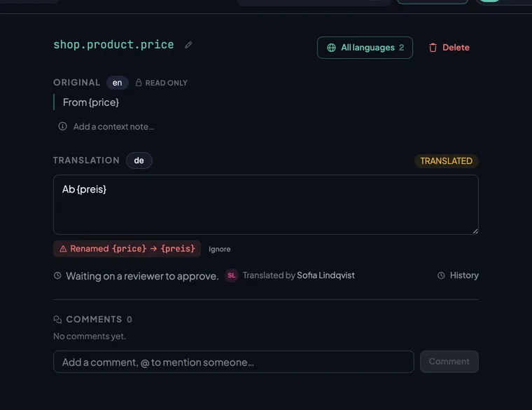Click the clock icon beside History
The image size is (532, 410).
(441, 275)
